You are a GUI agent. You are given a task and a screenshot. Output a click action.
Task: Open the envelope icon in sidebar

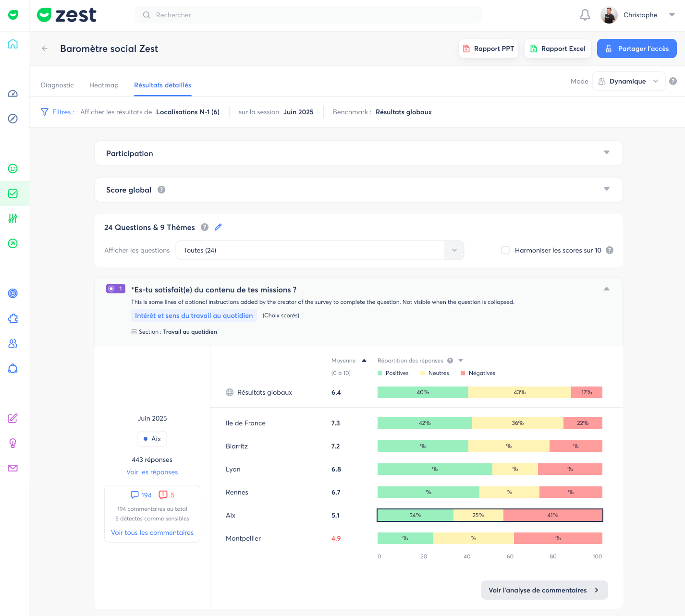[x=13, y=468]
